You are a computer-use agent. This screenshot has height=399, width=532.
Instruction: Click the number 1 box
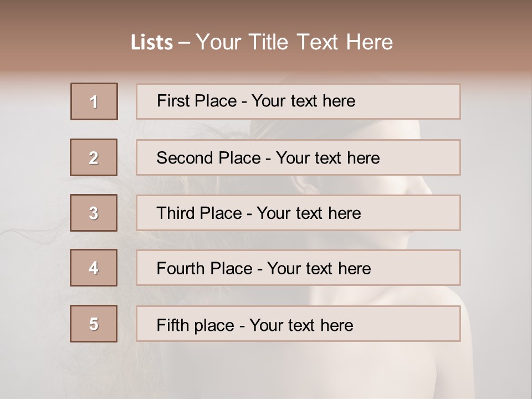(94, 101)
